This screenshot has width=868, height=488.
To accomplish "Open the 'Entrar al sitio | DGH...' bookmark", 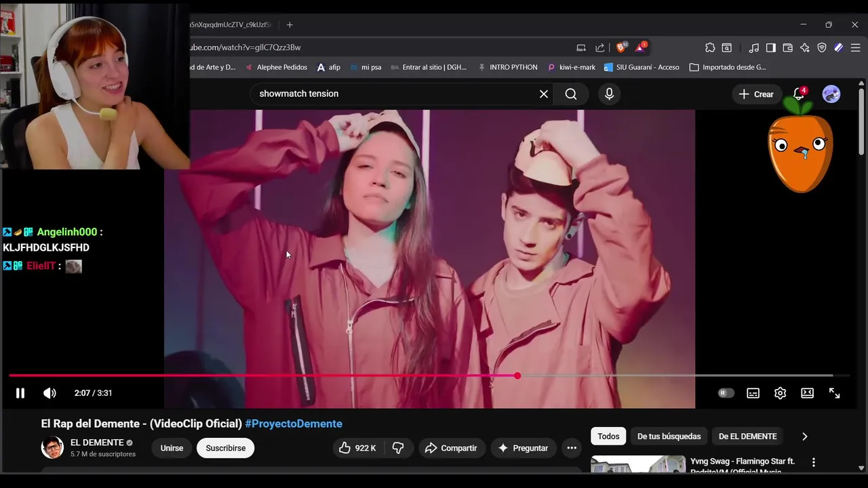I will click(x=429, y=67).
